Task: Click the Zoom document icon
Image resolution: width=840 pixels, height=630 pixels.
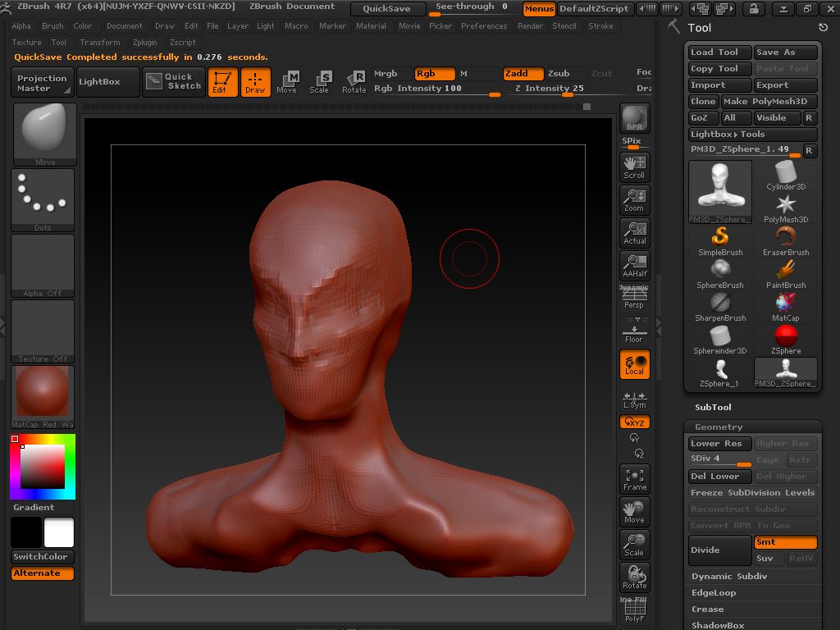Action: click(x=634, y=199)
